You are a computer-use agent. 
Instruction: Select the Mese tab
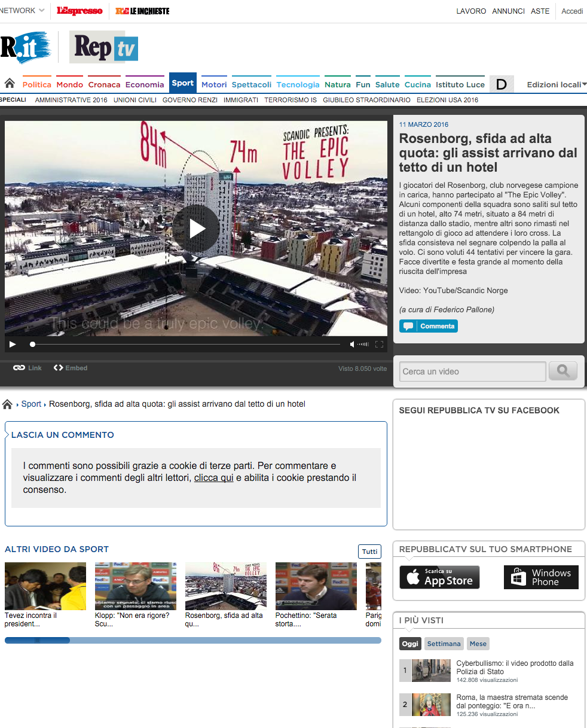(x=478, y=644)
